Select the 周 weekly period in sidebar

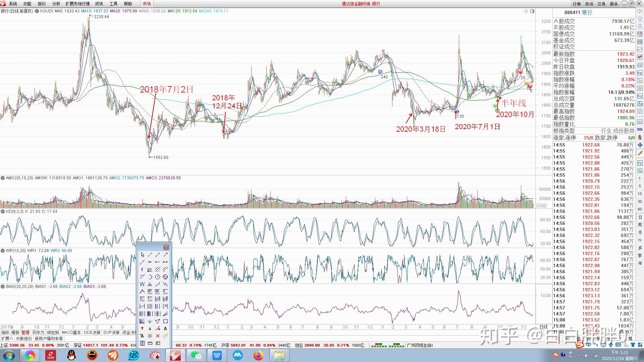tap(640, 225)
